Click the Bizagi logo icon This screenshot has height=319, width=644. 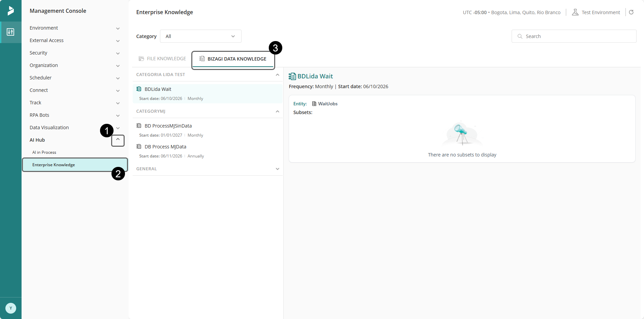pos(11,11)
